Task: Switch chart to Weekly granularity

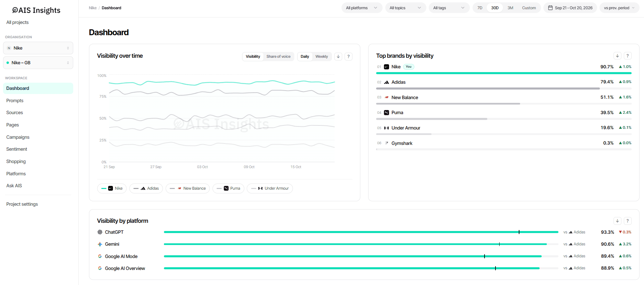Action: tap(322, 57)
